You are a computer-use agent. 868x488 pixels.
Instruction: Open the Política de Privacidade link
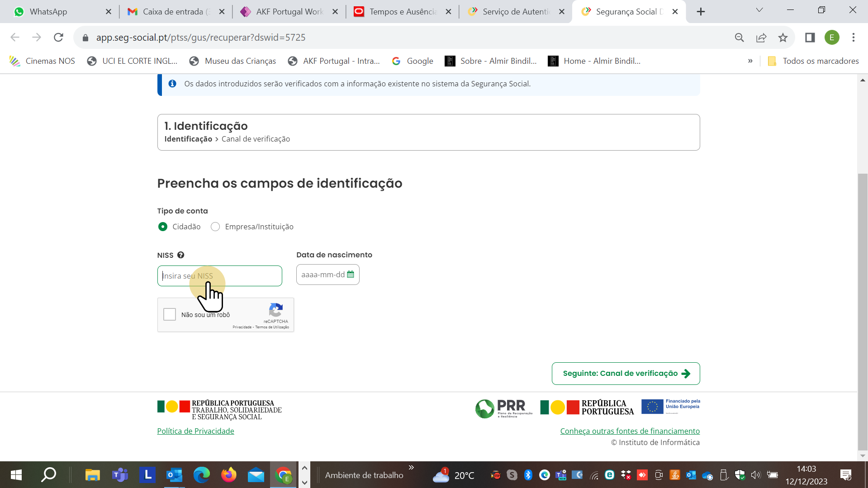pos(195,431)
